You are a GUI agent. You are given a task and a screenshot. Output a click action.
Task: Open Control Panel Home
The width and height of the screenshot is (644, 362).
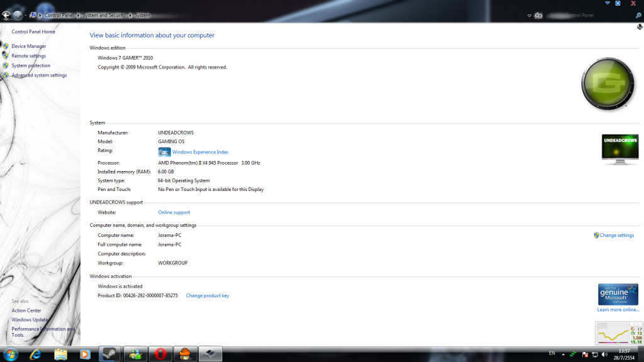[33, 31]
